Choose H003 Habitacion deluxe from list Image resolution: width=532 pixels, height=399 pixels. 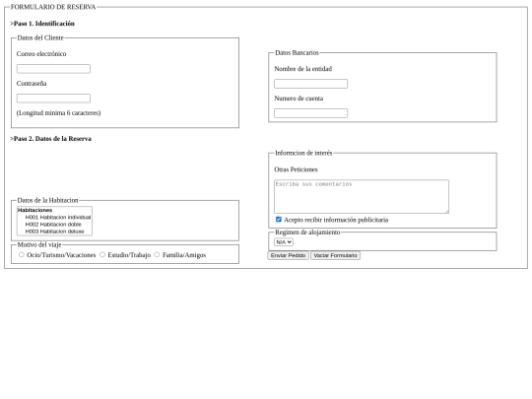(x=54, y=232)
